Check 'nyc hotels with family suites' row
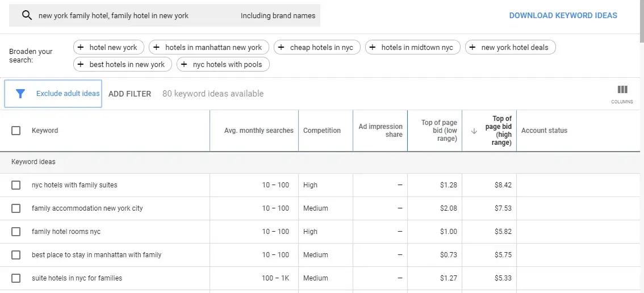The width and height of the screenshot is (644, 293). coord(16,185)
